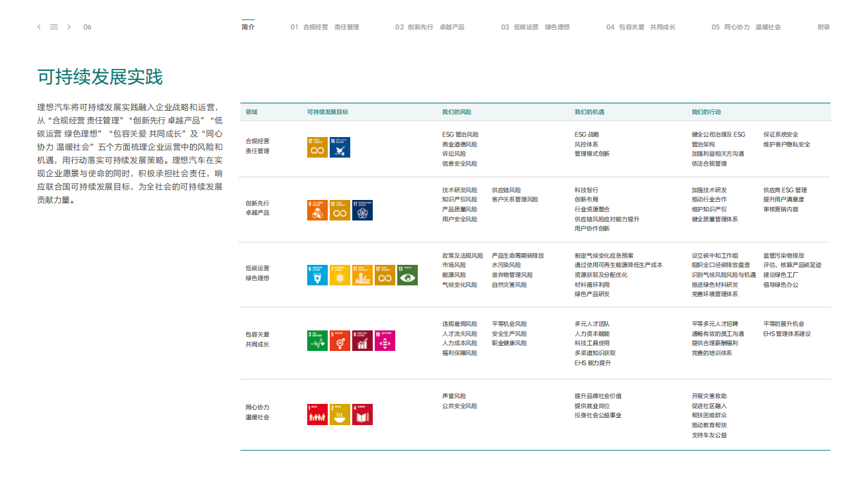
Task: Click the SDG 9 industry cubes icon
Action: pyautogui.click(x=318, y=210)
